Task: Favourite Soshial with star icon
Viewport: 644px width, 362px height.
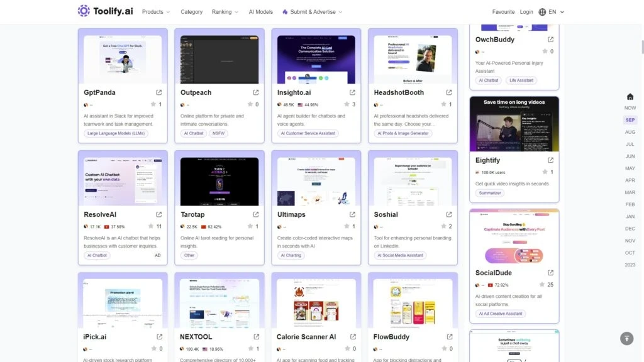Action: click(x=443, y=226)
